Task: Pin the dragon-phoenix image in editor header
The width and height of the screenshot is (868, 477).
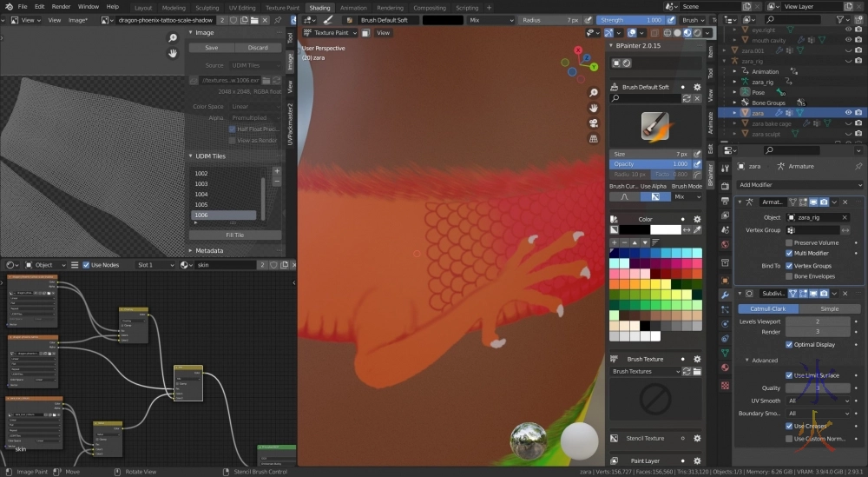Action: tap(278, 19)
